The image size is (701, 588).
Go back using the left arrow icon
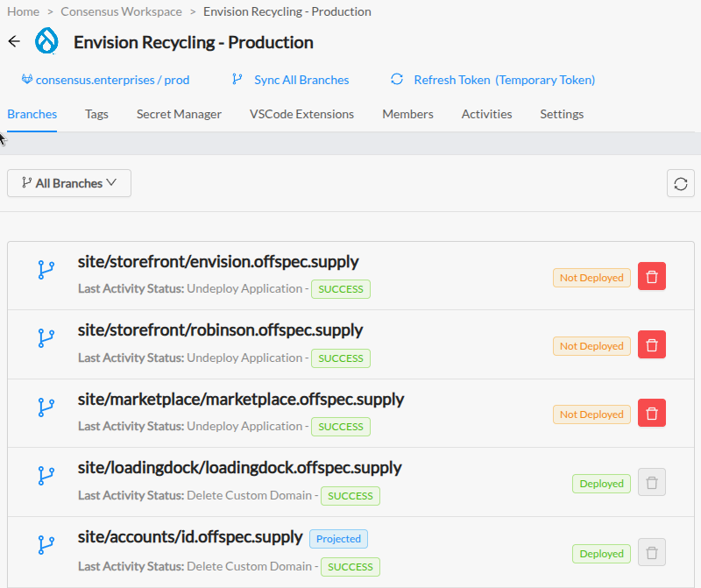pos(14,41)
